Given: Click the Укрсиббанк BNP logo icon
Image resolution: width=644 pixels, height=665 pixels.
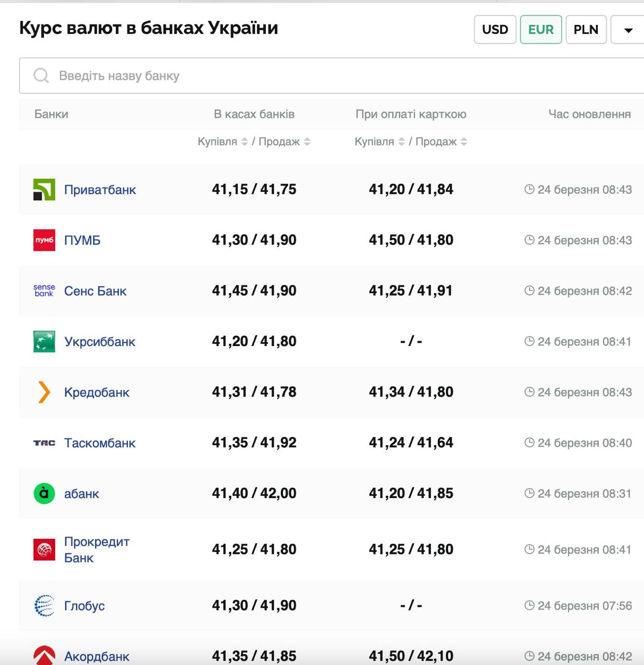Looking at the screenshot, I should point(44,341).
